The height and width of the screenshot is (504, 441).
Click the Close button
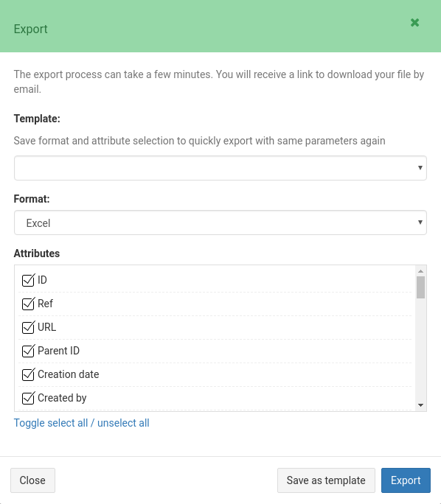(32, 480)
